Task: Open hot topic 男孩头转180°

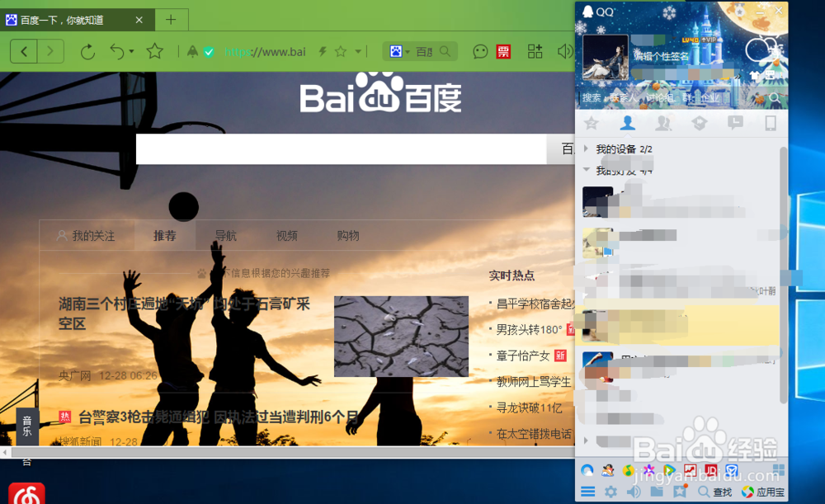Action: [x=530, y=330]
